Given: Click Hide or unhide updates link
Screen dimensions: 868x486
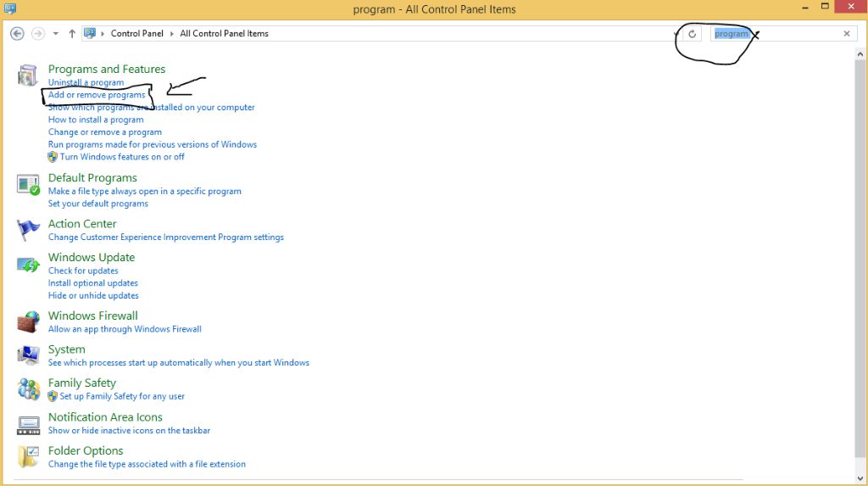Looking at the screenshot, I should click(x=93, y=295).
